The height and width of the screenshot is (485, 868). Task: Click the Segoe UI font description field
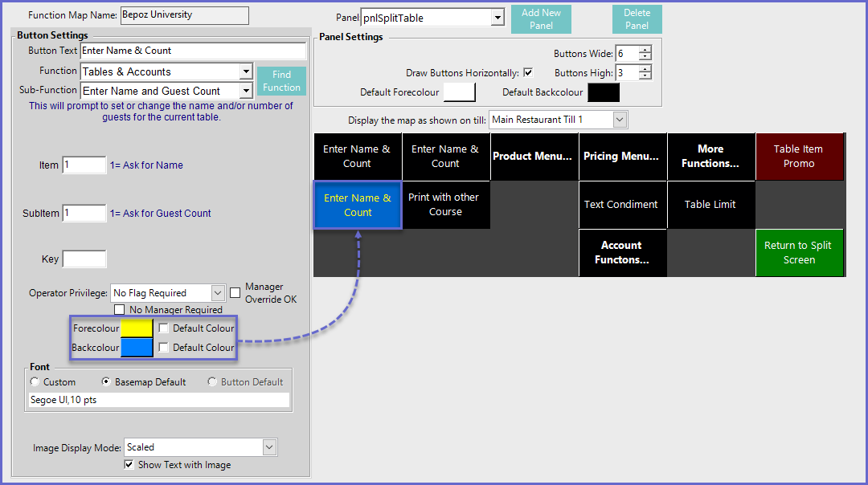159,400
